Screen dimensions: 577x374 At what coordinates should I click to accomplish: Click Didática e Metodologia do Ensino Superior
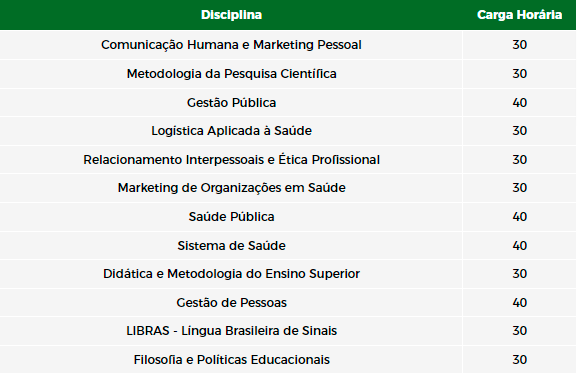coord(231,274)
